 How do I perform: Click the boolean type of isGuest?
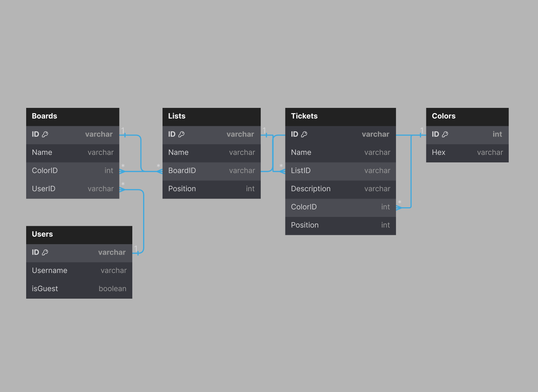click(x=112, y=289)
